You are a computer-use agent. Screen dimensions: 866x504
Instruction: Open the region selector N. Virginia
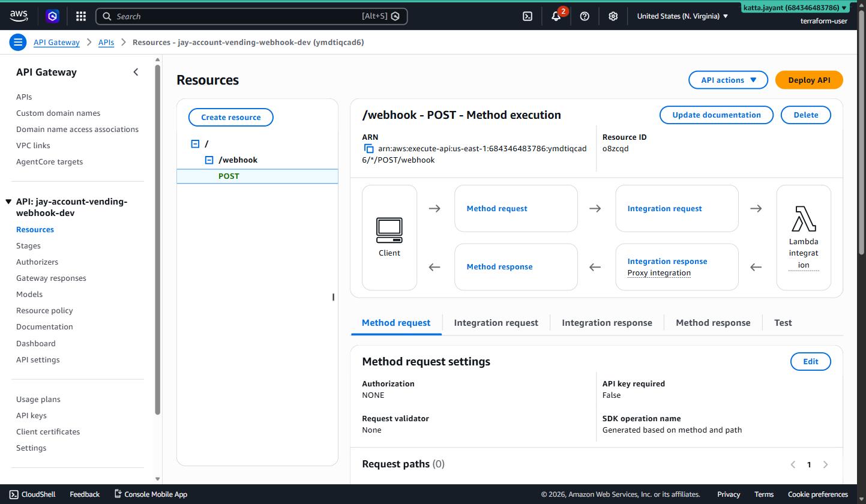pos(682,16)
